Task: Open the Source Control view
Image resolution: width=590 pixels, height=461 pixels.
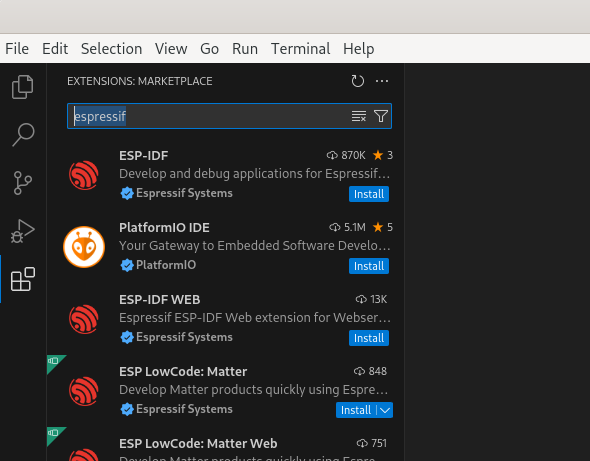Action: [22, 183]
